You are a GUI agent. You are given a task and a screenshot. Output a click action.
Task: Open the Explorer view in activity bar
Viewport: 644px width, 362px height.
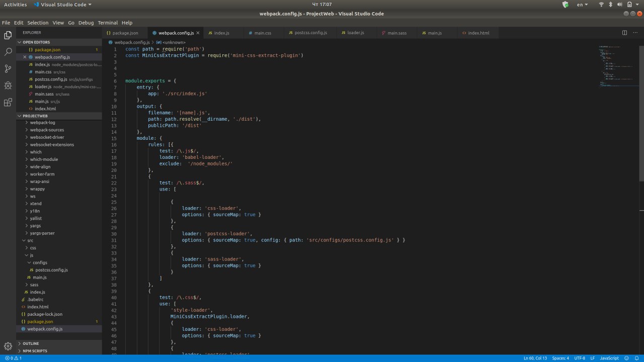[8, 35]
